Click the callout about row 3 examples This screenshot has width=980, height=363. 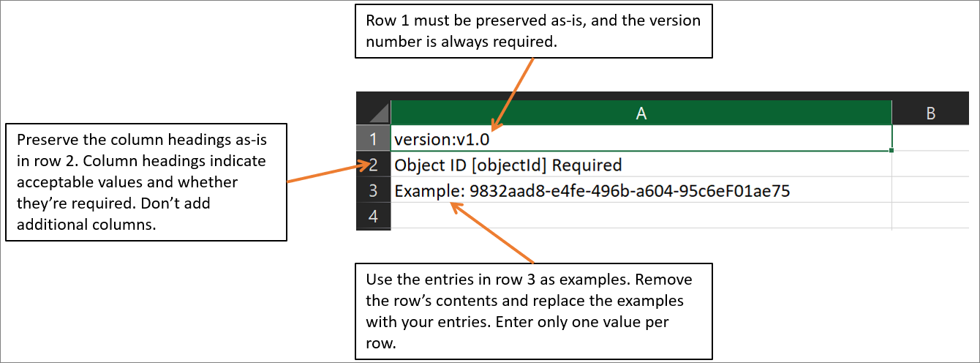[534, 311]
